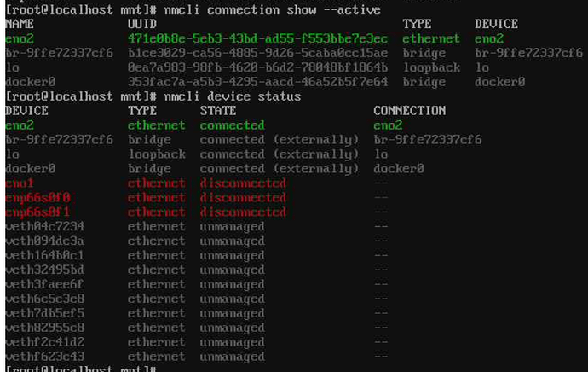588x372 pixels.
Task: Click the UUID of the lo connection
Action: 257,67
